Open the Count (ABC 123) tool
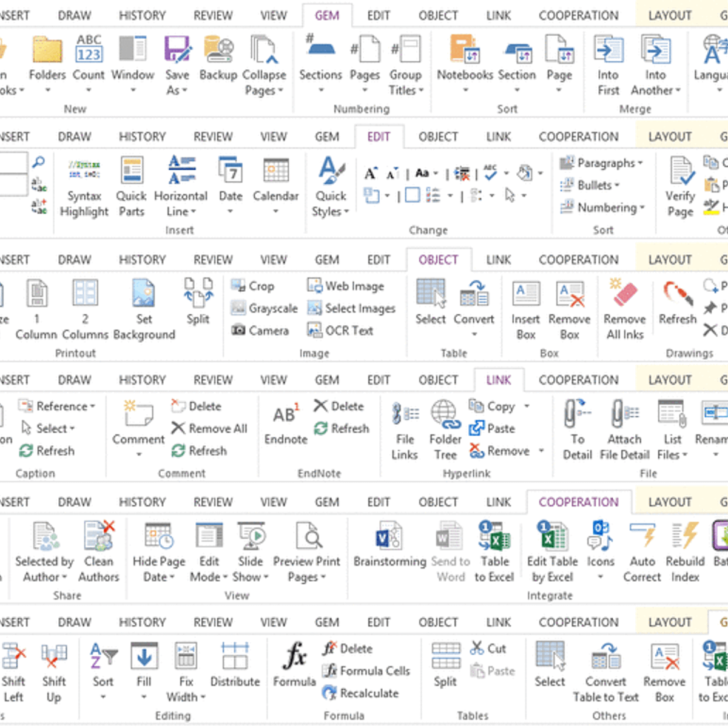 [x=89, y=49]
